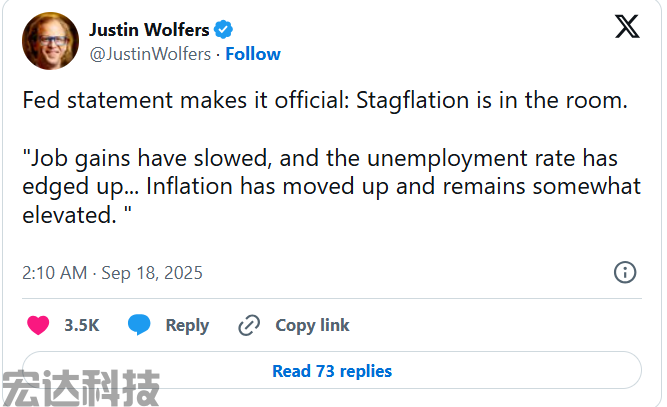Open Read 73 replies
Image resolution: width=667 pixels, height=407 pixels.
[332, 371]
